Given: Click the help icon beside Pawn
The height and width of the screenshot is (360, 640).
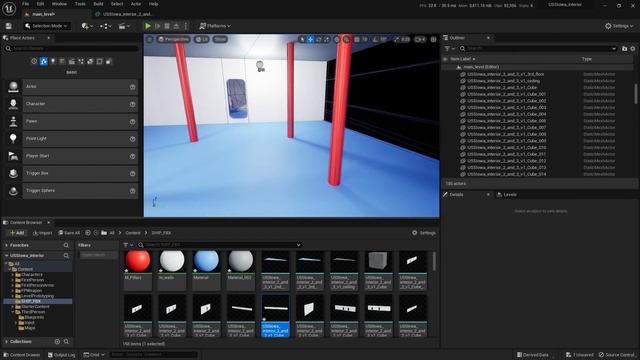Looking at the screenshot, I should [x=133, y=122].
